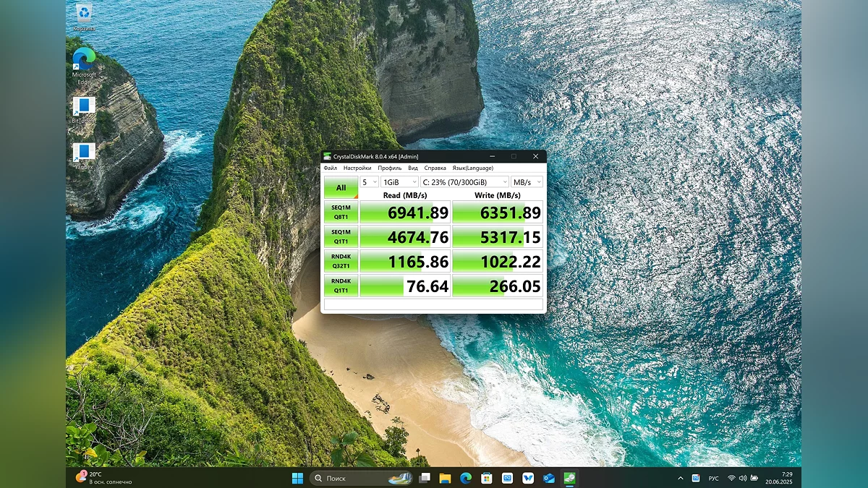Run the SEQ1M Q8T1 test
The width and height of the screenshot is (868, 488).
[x=341, y=212]
